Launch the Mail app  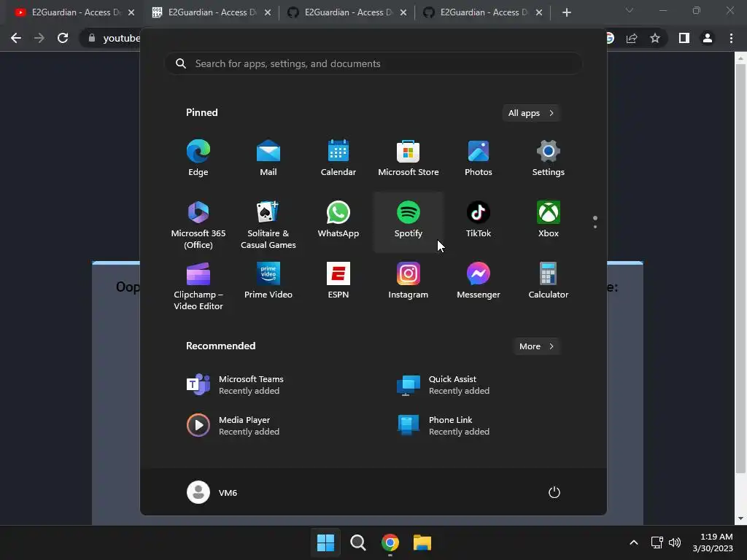(x=268, y=158)
